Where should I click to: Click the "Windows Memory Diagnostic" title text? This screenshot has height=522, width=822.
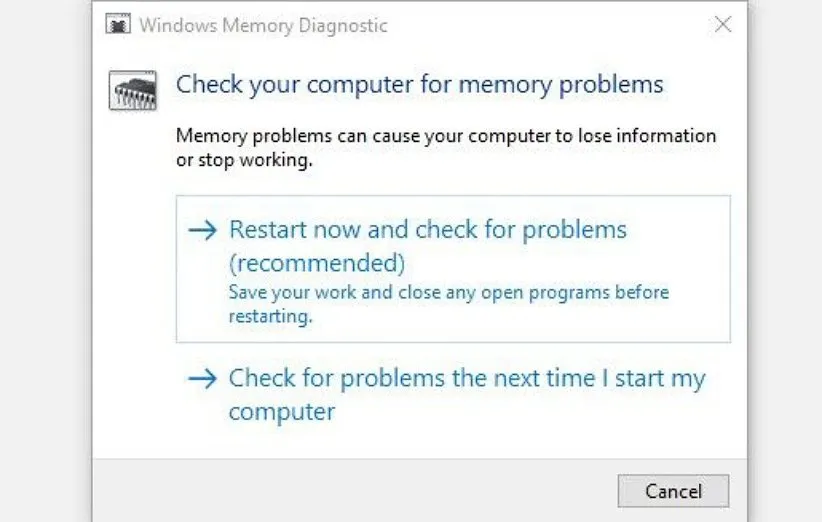(263, 25)
